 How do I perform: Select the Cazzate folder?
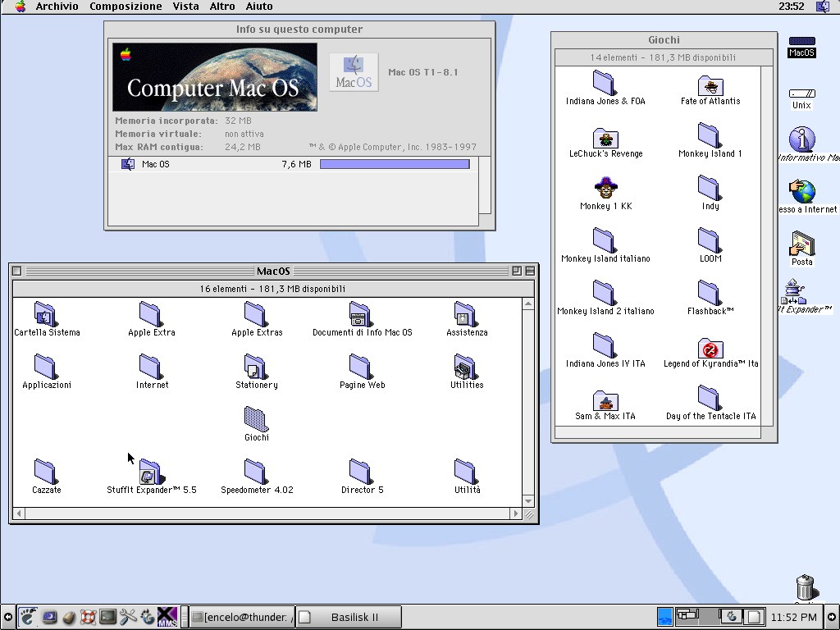click(x=47, y=477)
